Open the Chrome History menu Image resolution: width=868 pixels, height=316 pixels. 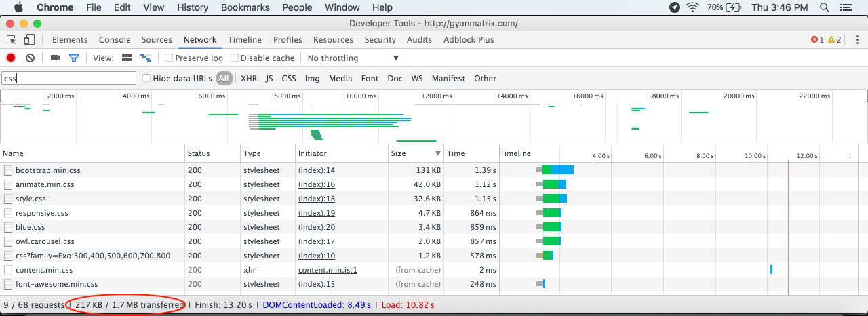(x=193, y=7)
